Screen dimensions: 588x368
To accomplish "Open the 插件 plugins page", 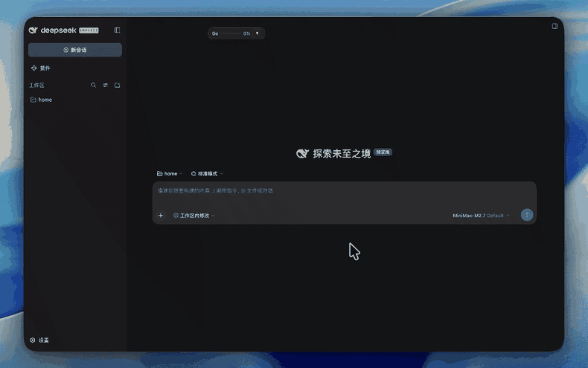I will [x=40, y=68].
